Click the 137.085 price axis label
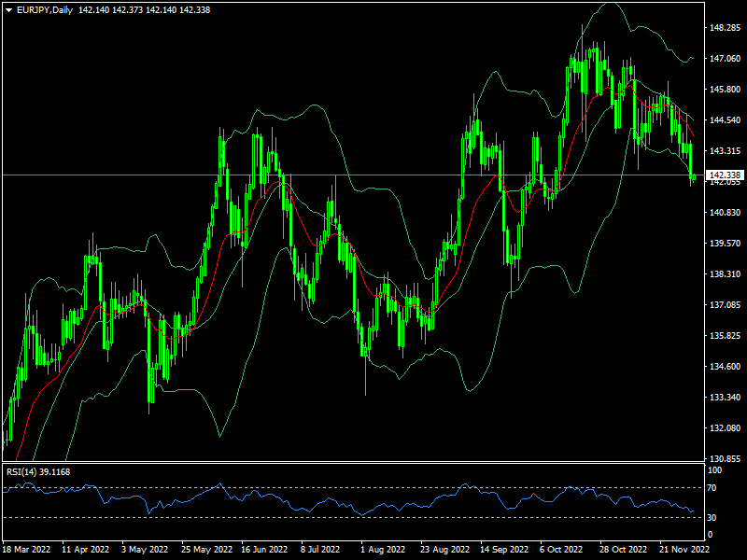Viewport: 747px width, 560px height. click(726, 305)
